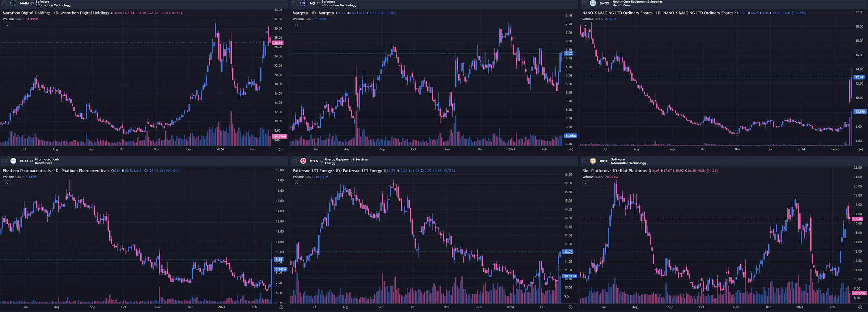
Task: Click NNOX last price label 12.91
Action: pos(859,77)
